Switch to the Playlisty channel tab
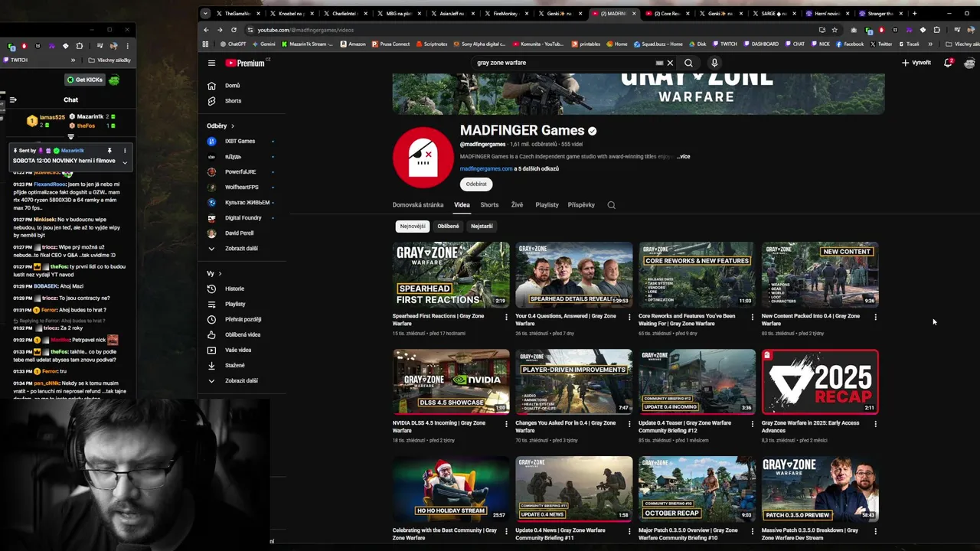This screenshot has width=980, height=551. 547,205
